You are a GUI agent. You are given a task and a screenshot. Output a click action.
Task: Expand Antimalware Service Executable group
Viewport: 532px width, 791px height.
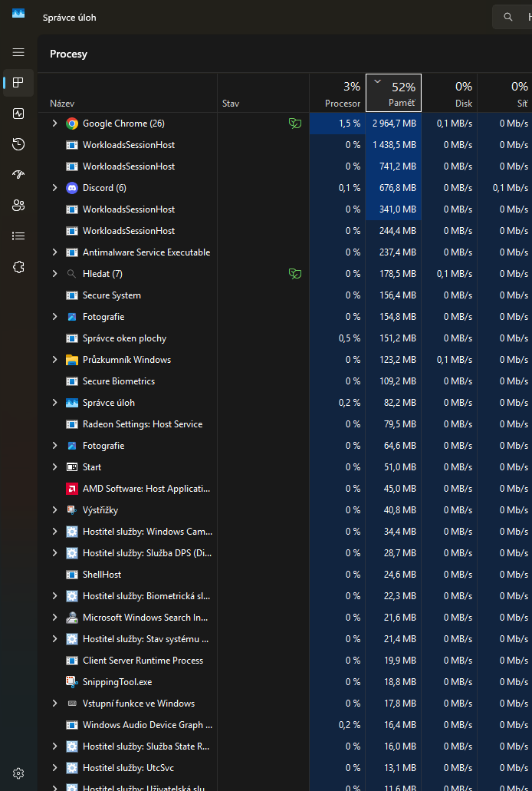pos(54,252)
